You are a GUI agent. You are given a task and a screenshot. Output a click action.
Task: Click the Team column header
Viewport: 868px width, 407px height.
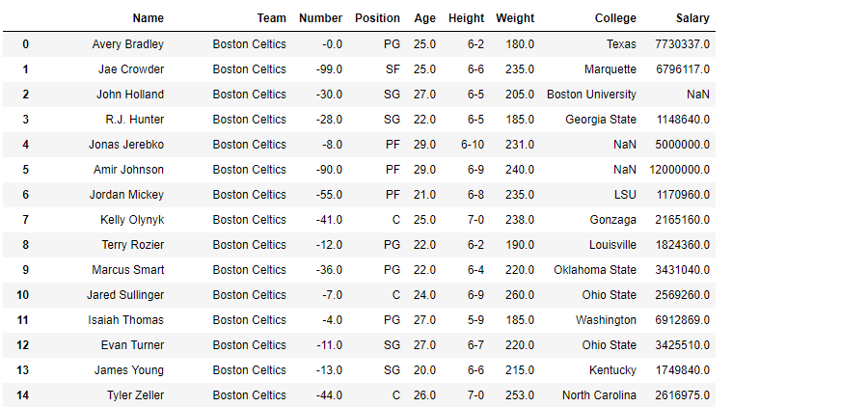271,18
